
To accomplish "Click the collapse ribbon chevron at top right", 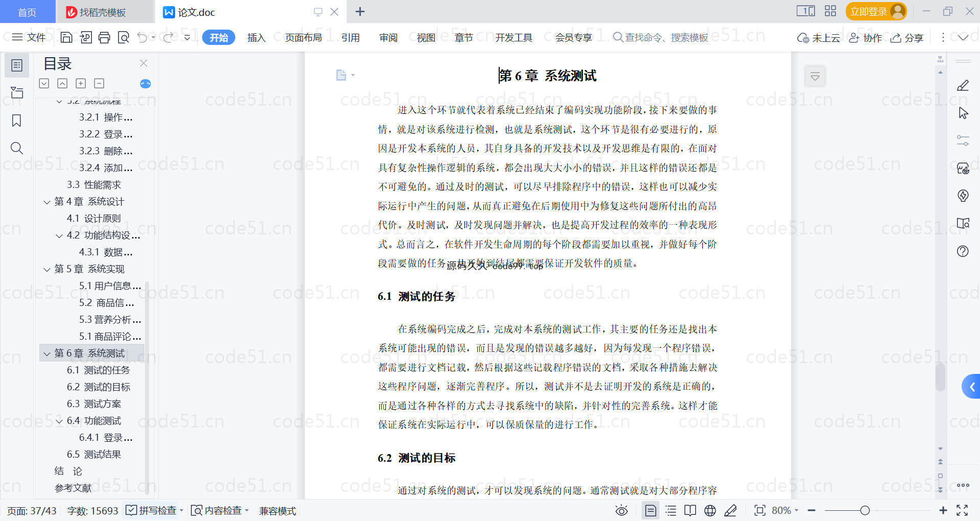I will point(963,37).
